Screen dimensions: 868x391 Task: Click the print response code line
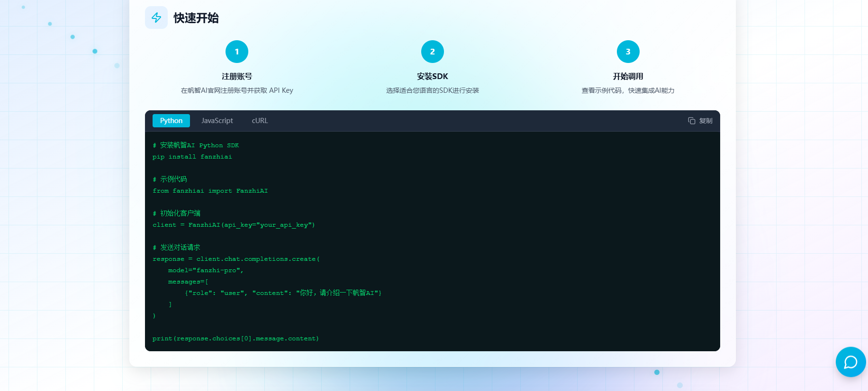click(235, 338)
